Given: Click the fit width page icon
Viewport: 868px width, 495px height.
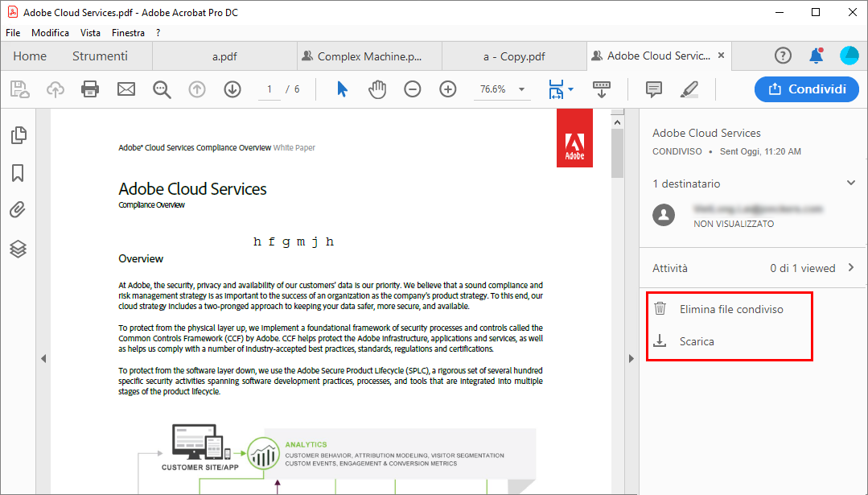Looking at the screenshot, I should (556, 89).
